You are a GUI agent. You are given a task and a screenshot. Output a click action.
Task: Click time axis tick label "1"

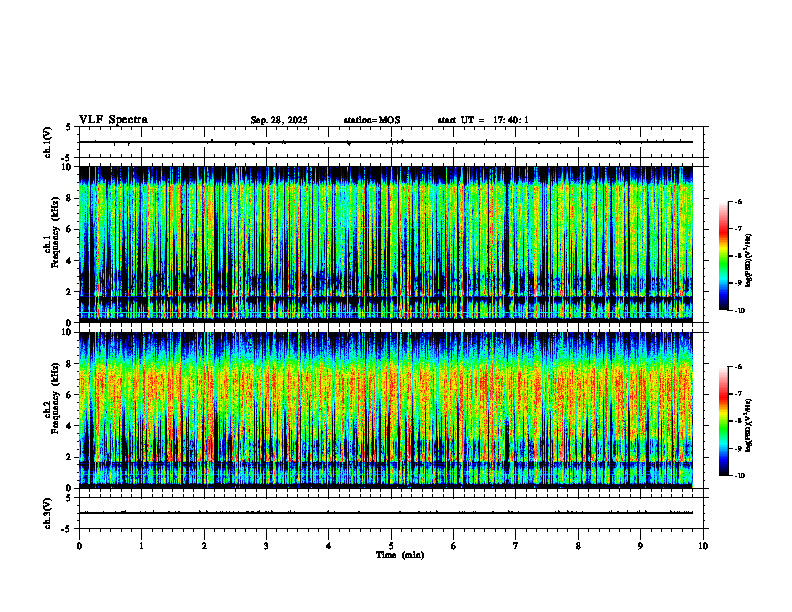[141, 546]
